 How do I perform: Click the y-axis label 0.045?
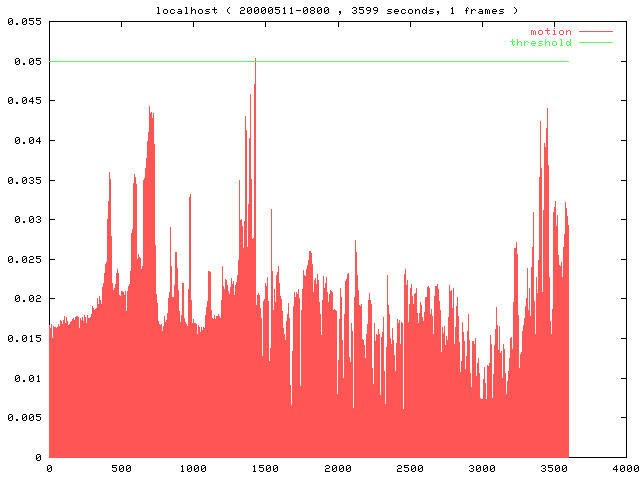click(x=21, y=101)
